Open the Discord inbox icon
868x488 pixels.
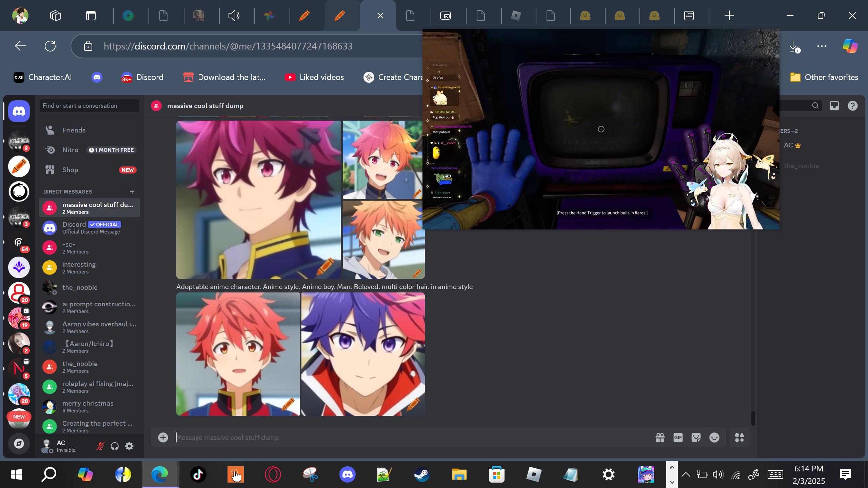pyautogui.click(x=834, y=106)
